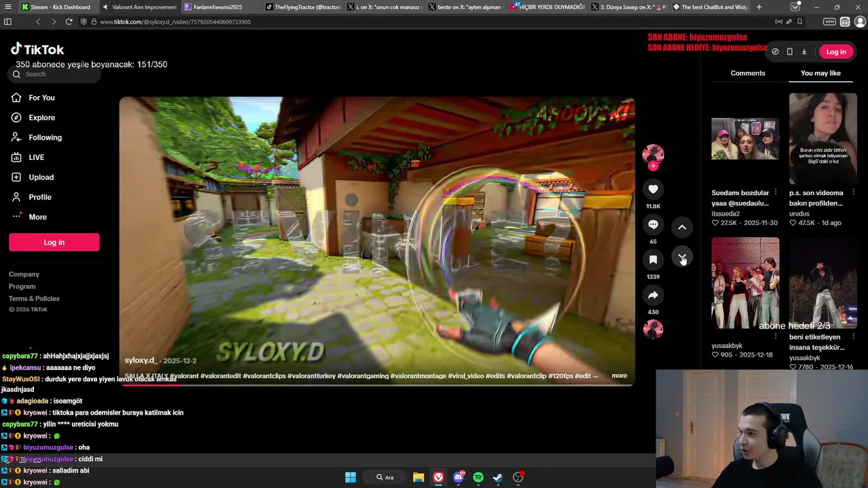The height and width of the screenshot is (488, 868).
Task: Share the video using the arrow icon
Action: pyautogui.click(x=653, y=295)
